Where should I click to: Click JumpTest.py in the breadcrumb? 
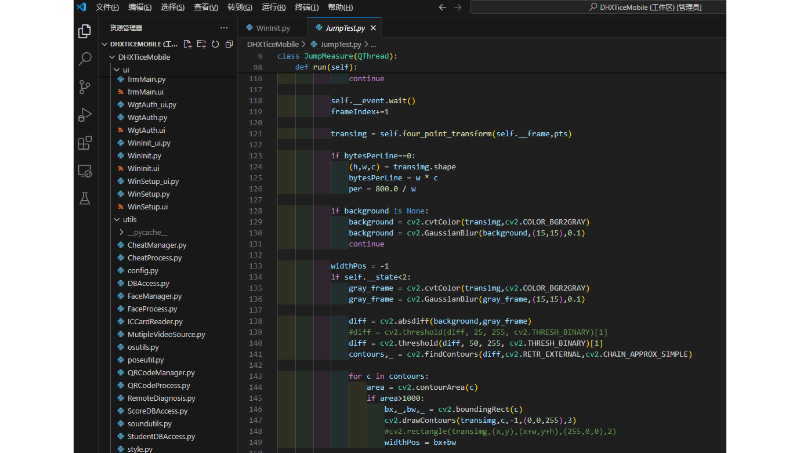pyautogui.click(x=341, y=44)
